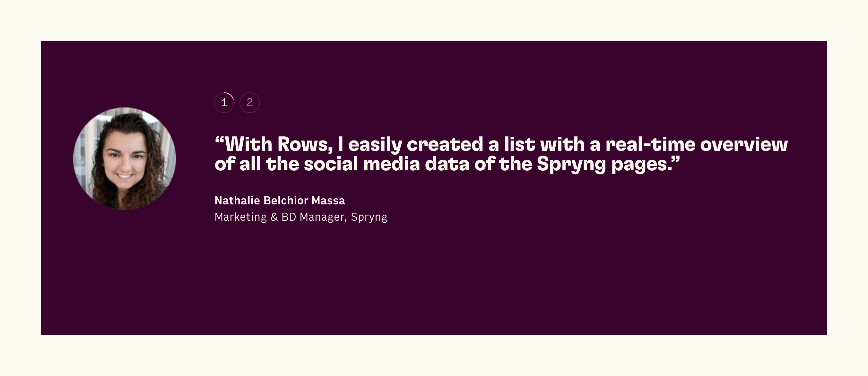This screenshot has height=376, width=868.
Task: Click the word "list" in the quote
Action: pos(519,145)
